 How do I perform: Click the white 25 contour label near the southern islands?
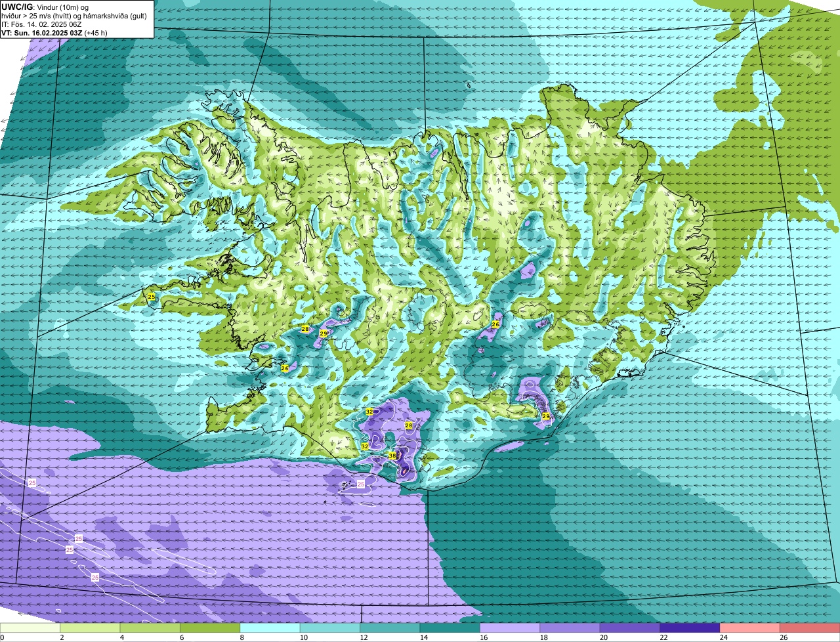pos(361,484)
